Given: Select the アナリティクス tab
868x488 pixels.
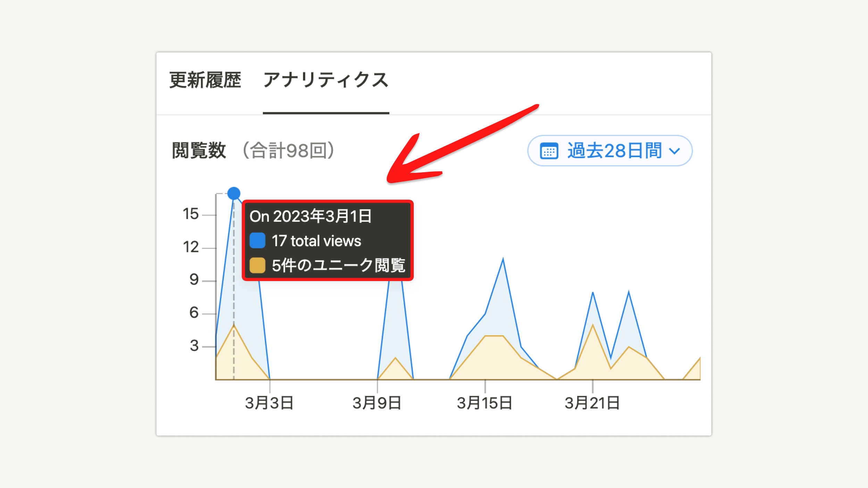Looking at the screenshot, I should click(x=326, y=80).
